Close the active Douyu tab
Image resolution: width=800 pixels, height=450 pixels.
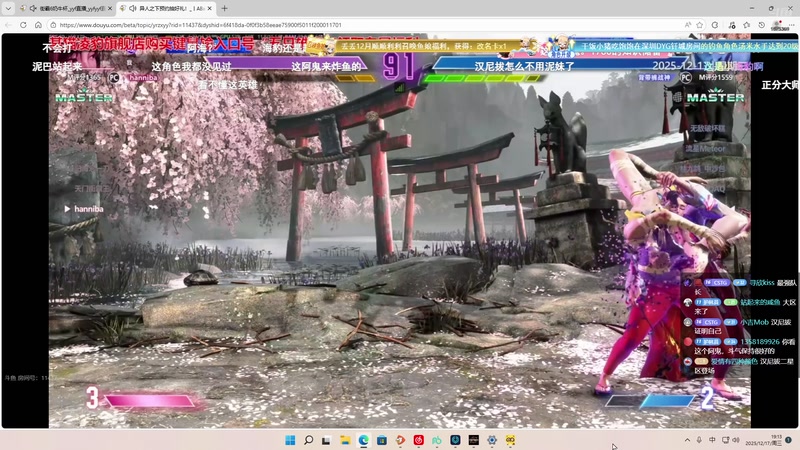tap(209, 8)
